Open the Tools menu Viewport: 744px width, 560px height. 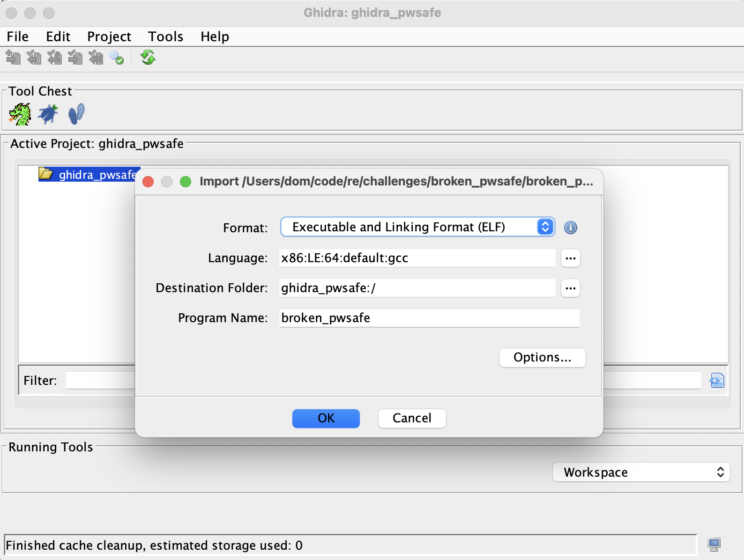165,37
